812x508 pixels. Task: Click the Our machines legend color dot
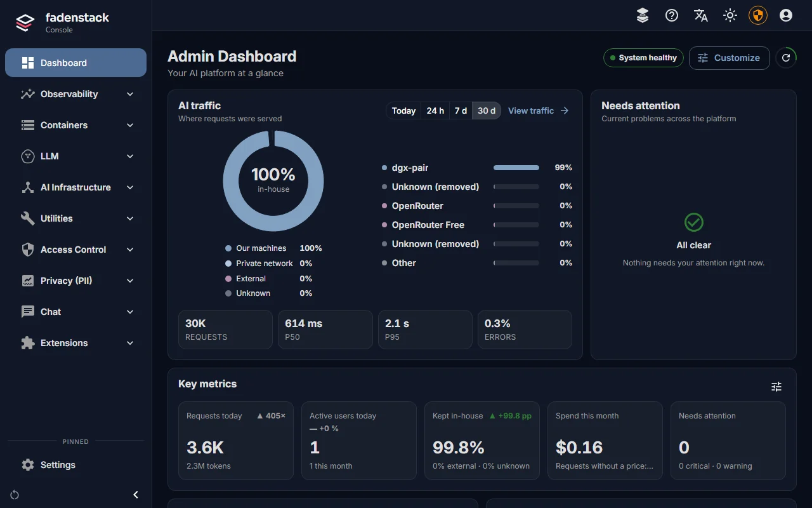coord(228,248)
